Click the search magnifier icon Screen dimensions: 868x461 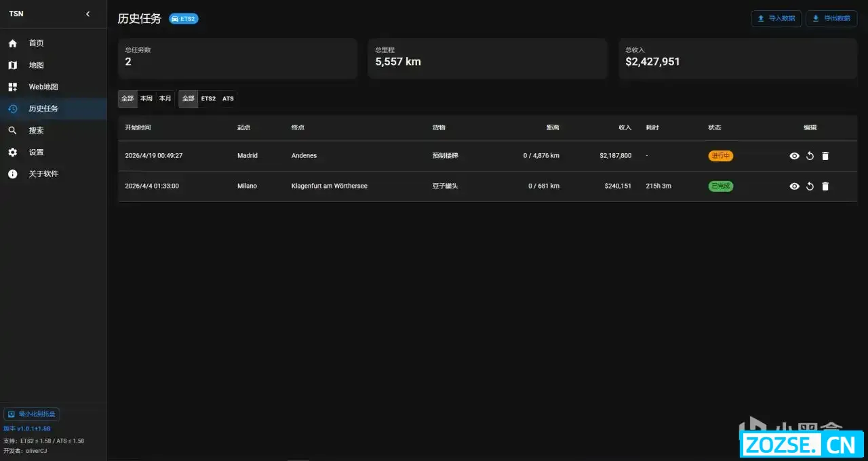12,130
